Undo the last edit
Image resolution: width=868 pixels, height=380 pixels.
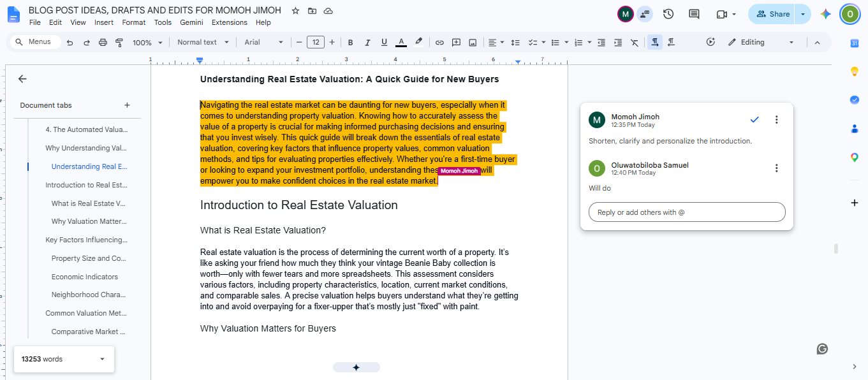tap(70, 43)
